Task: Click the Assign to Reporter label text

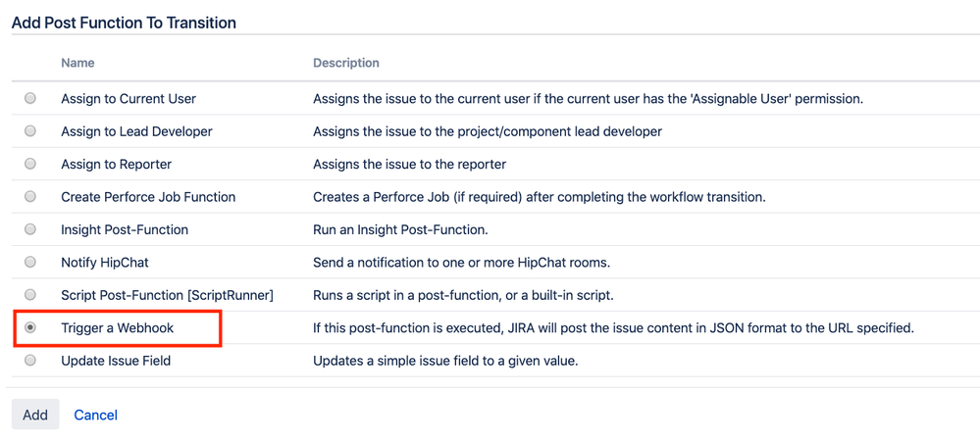Action: (117, 165)
